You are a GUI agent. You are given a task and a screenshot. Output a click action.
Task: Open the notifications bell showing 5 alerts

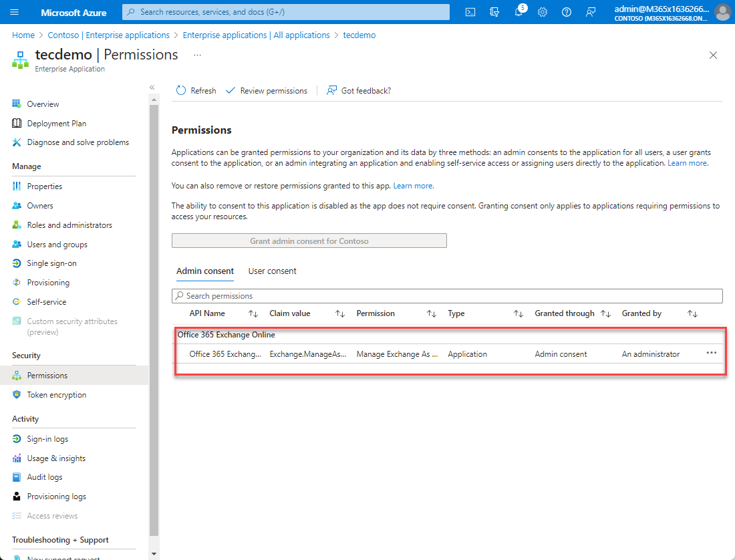point(519,11)
